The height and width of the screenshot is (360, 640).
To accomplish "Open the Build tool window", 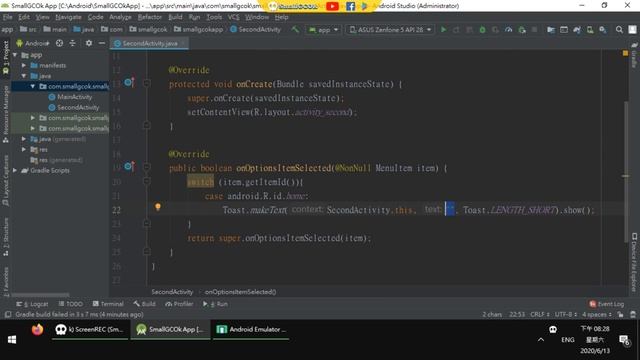I will (144, 304).
